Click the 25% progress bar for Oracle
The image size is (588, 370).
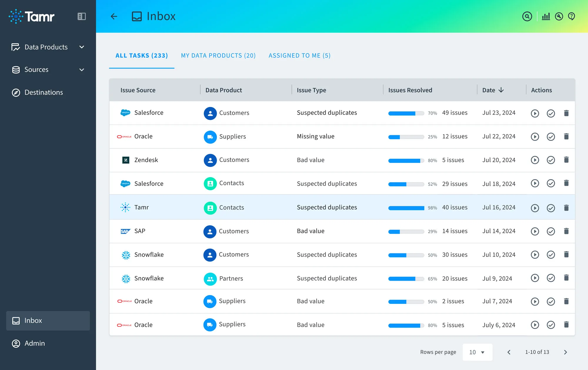pos(406,137)
